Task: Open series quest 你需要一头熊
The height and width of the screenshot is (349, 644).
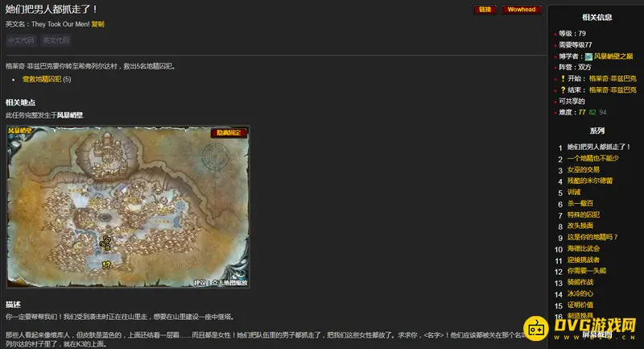Action: [587, 271]
